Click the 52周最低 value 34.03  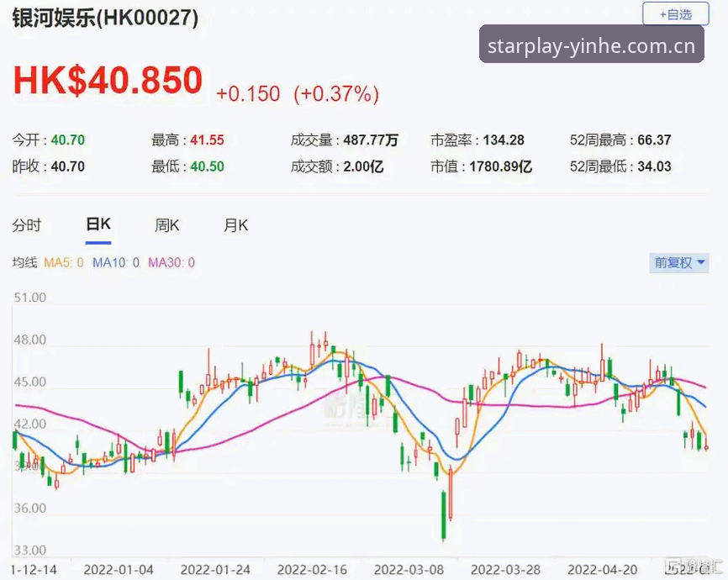(654, 166)
